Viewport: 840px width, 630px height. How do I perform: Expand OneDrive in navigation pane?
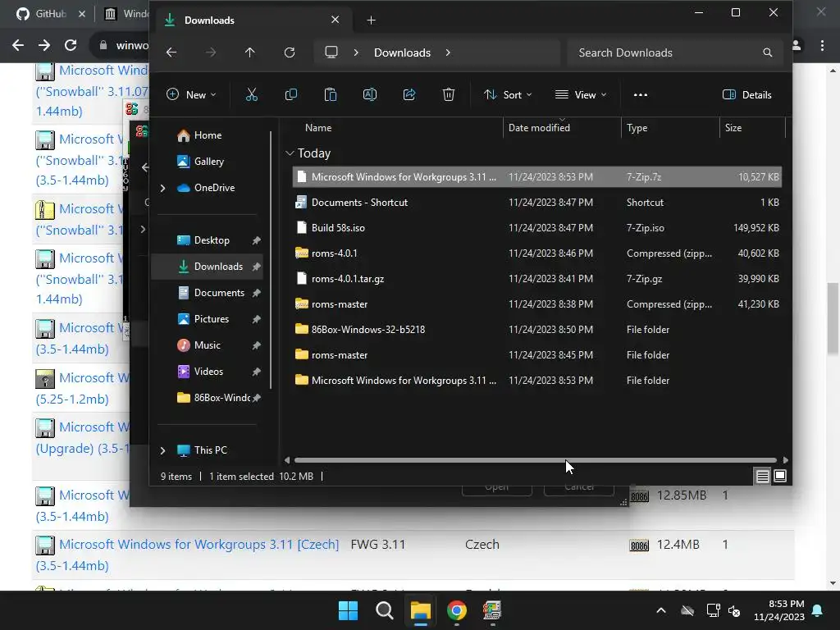pos(163,188)
